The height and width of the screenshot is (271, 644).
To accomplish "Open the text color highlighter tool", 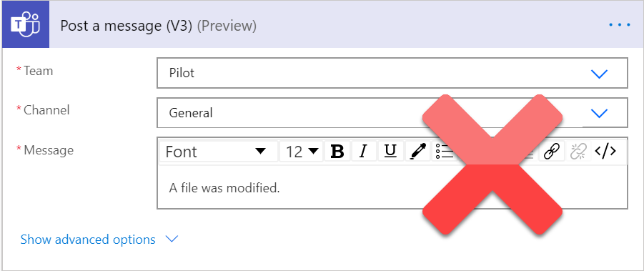I will 417,152.
